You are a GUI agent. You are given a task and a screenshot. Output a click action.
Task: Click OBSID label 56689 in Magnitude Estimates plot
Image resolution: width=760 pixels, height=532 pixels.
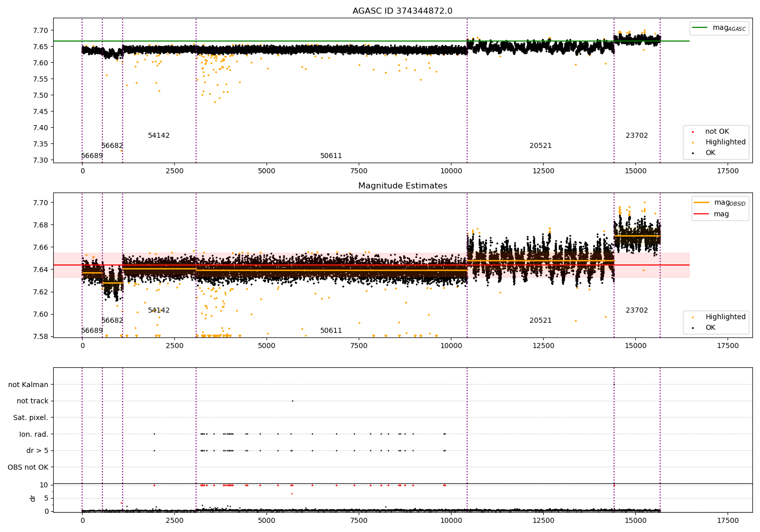[x=92, y=331]
